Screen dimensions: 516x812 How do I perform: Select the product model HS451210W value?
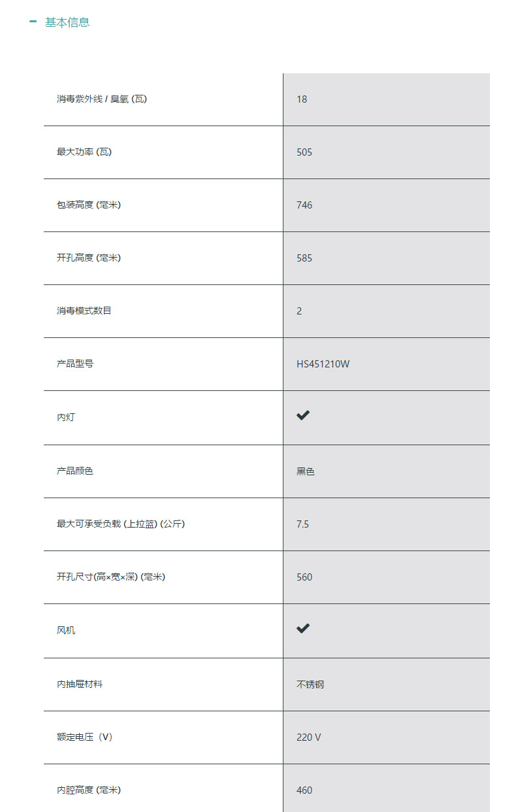(x=323, y=364)
